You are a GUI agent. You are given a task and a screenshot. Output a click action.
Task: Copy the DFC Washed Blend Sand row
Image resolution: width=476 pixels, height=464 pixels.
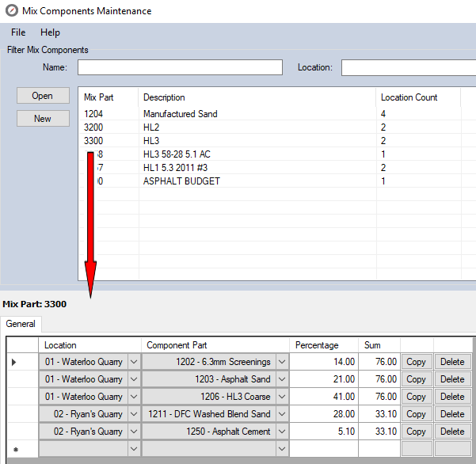pos(417,414)
